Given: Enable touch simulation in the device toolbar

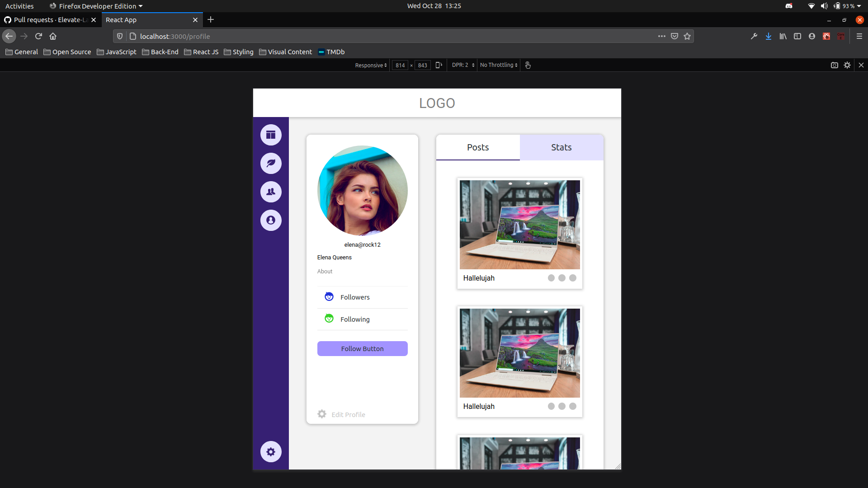Looking at the screenshot, I should [528, 65].
